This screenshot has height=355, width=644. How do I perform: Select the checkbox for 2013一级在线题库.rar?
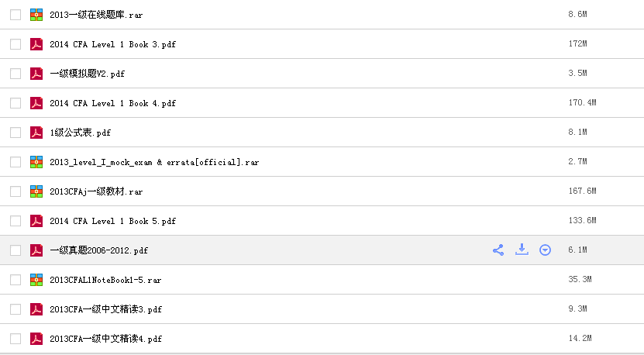click(15, 15)
